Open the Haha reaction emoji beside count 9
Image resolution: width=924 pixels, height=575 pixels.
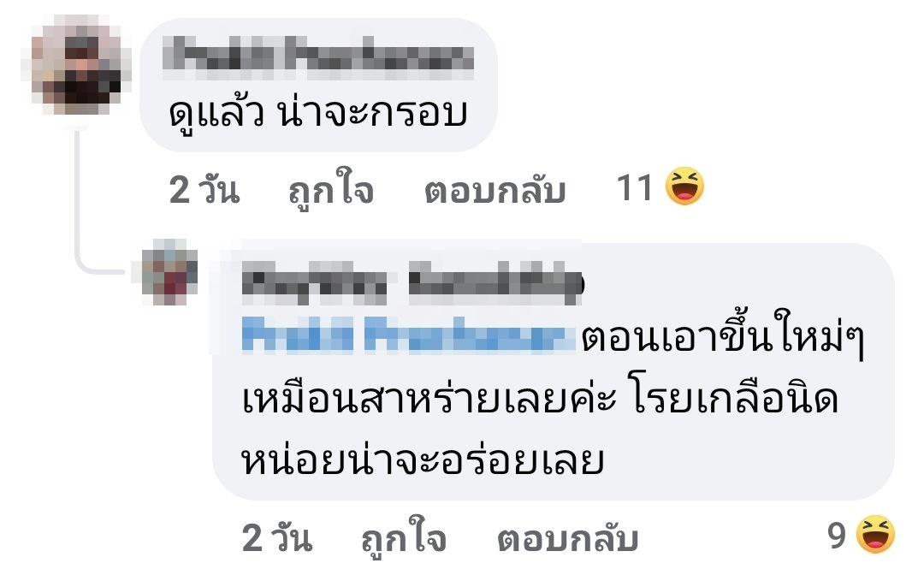click(x=875, y=534)
